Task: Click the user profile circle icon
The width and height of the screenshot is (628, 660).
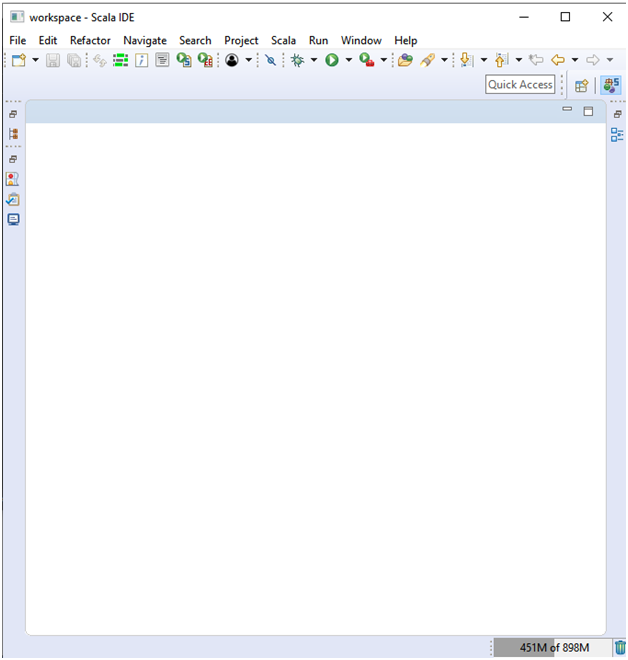Action: 232,60
